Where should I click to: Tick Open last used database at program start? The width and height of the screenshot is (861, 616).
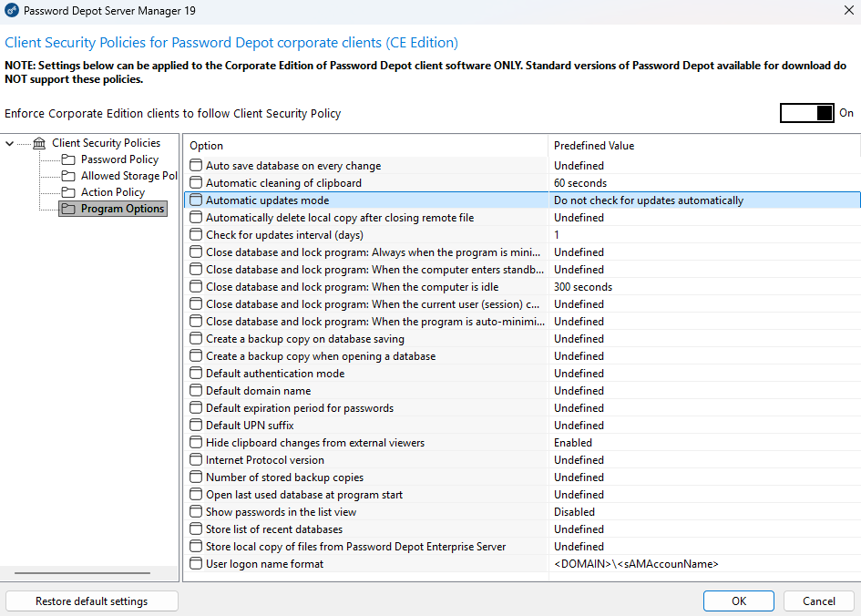pos(196,495)
